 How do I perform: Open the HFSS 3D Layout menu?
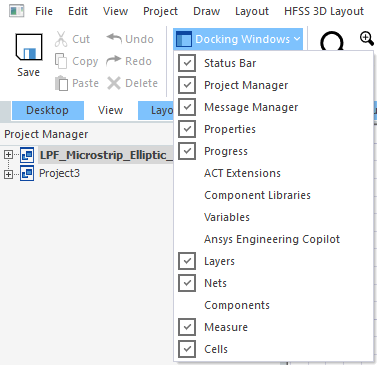click(x=324, y=11)
